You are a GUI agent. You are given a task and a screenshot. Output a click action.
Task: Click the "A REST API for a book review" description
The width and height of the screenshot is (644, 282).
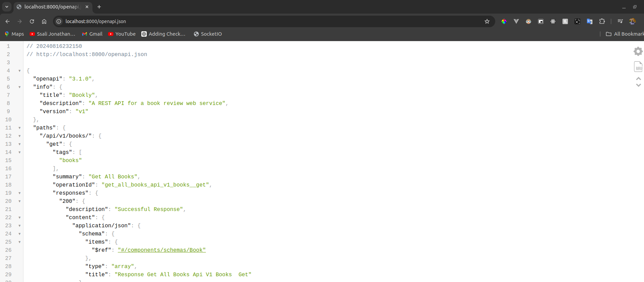[157, 103]
